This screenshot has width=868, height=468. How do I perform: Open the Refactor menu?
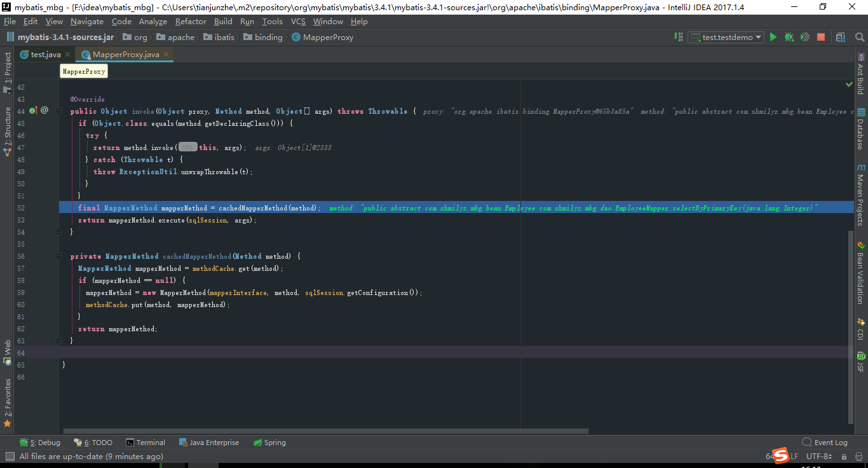point(191,21)
